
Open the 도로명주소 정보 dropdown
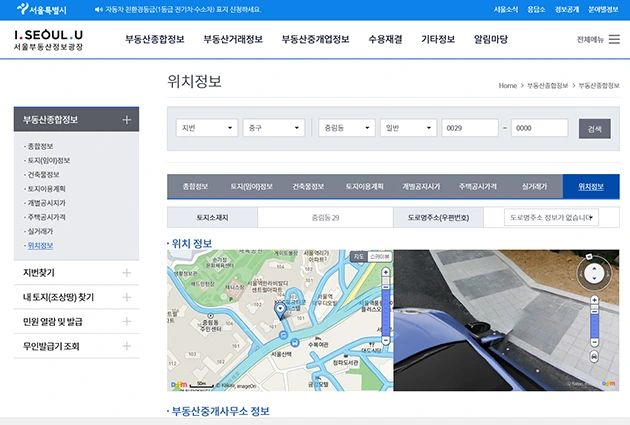[x=551, y=217]
